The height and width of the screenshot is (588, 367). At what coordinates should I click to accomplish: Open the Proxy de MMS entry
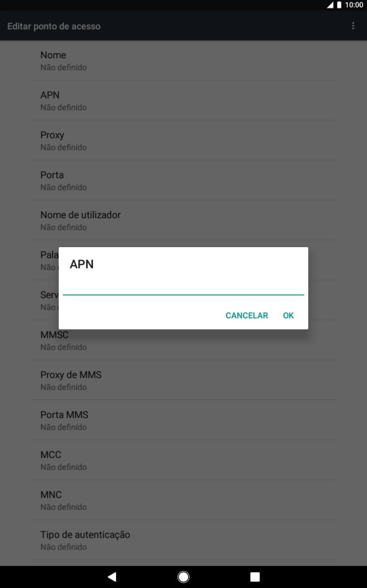pos(183,380)
